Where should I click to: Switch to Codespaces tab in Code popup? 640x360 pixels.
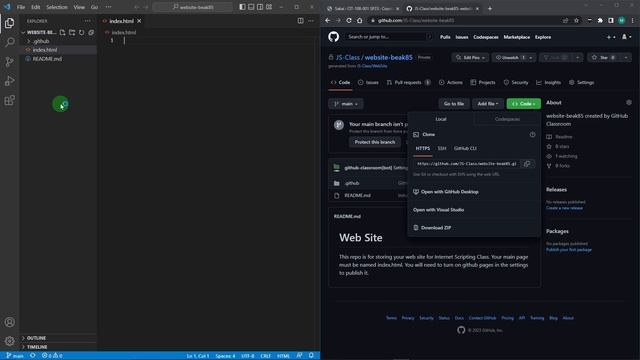tap(507, 119)
